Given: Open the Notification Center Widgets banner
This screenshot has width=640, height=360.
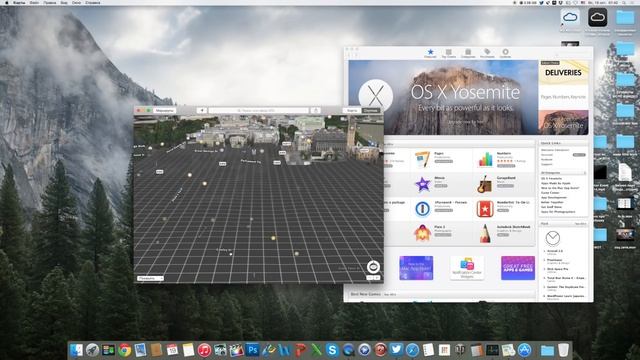Looking at the screenshot, I should point(467,268).
